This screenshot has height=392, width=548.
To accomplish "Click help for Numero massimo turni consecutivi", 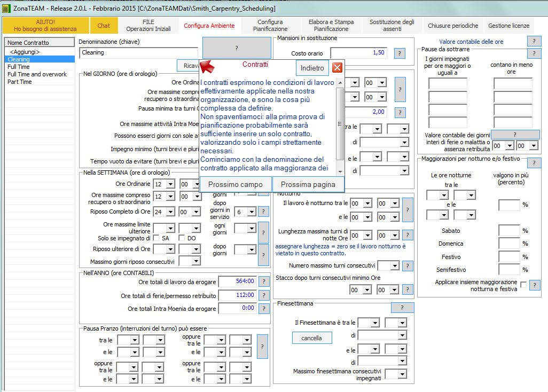I will pyautogui.click(x=408, y=266).
